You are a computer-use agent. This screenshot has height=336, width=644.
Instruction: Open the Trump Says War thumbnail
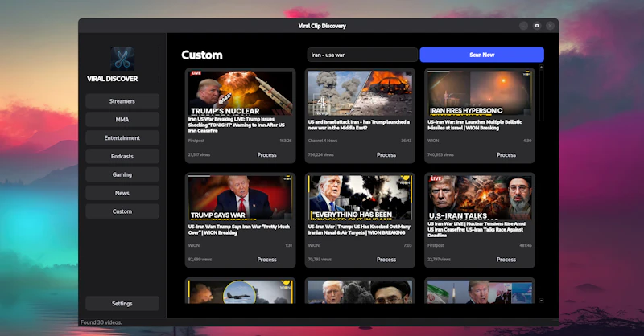pos(240,197)
